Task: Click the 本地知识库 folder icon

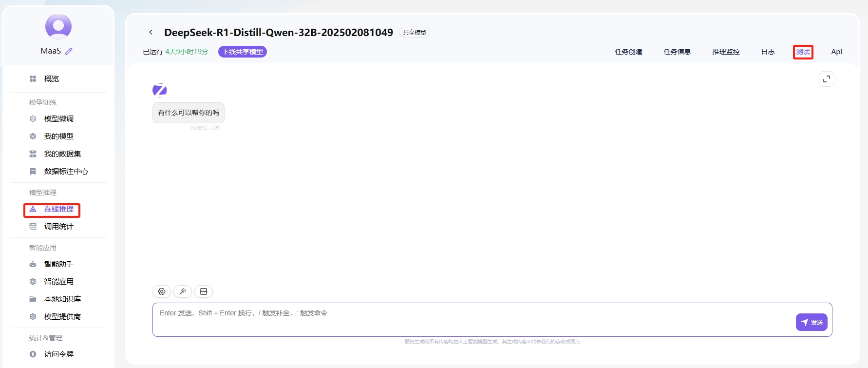Action: 33,299
